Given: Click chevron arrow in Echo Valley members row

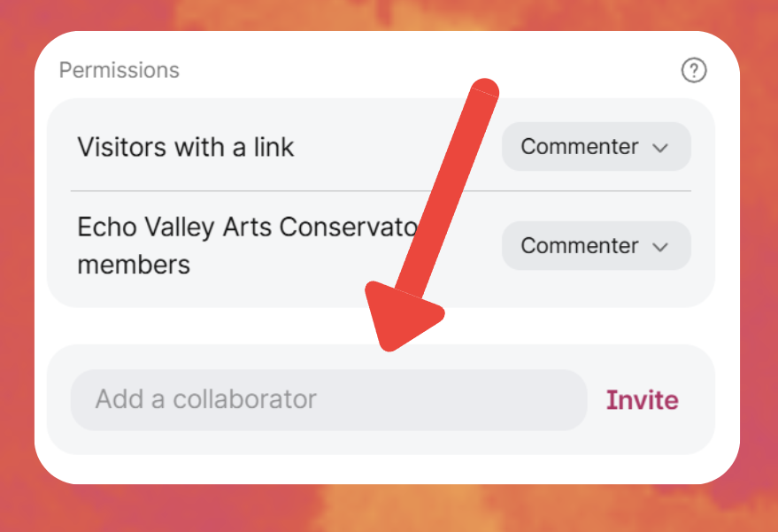Looking at the screenshot, I should [659, 247].
